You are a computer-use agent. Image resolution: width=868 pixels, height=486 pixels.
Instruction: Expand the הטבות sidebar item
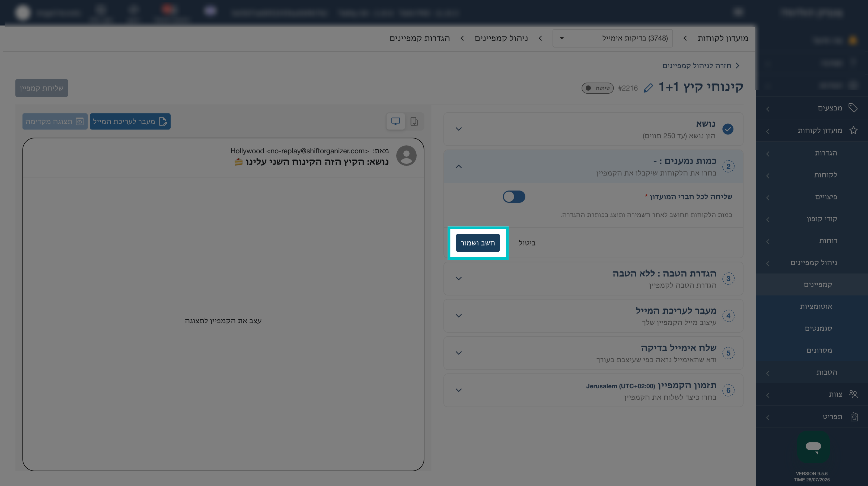[812, 372]
